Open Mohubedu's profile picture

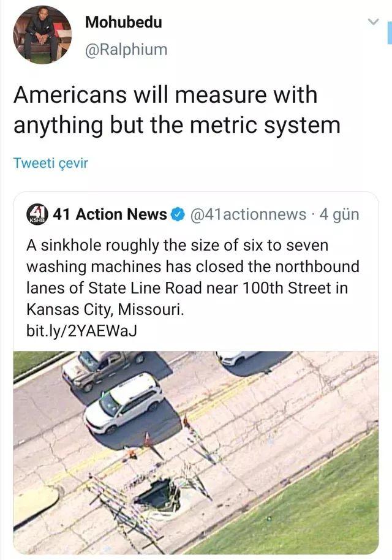[42, 35]
